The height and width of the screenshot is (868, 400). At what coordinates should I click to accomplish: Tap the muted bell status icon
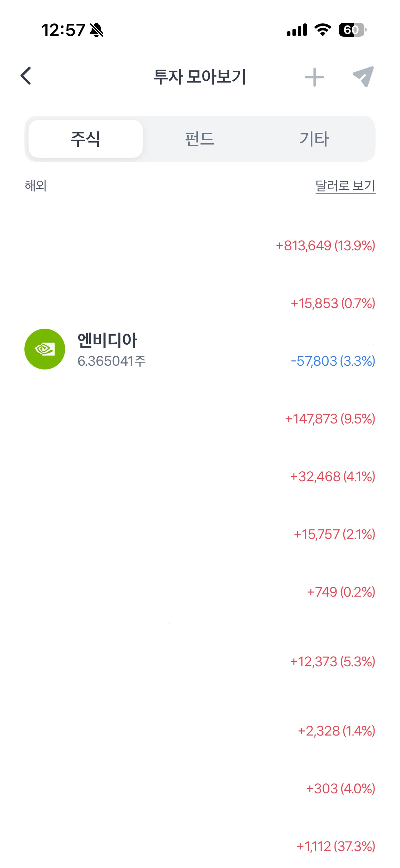click(96, 30)
